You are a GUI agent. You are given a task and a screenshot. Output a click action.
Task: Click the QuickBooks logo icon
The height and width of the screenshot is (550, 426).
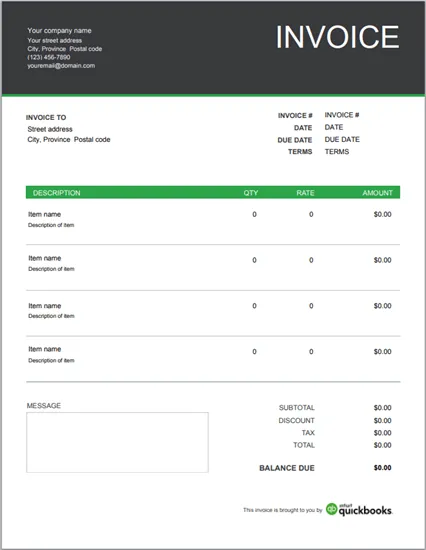pyautogui.click(x=332, y=509)
